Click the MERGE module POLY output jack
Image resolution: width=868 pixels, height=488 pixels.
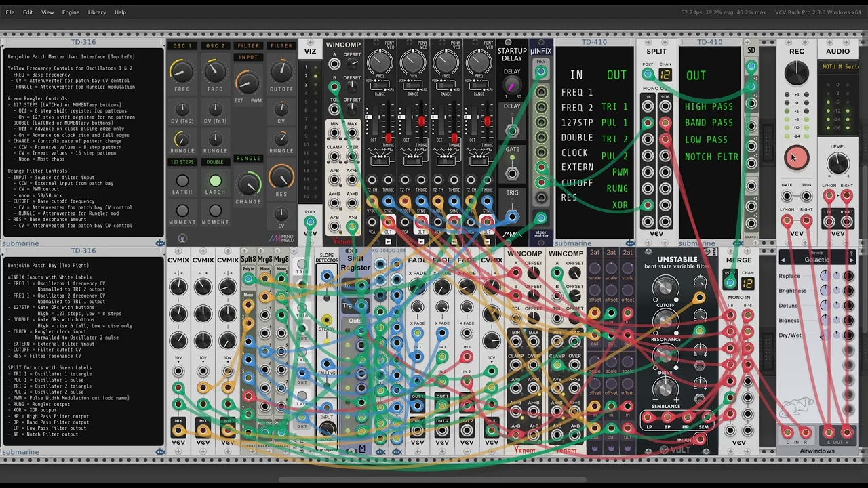coord(730,283)
